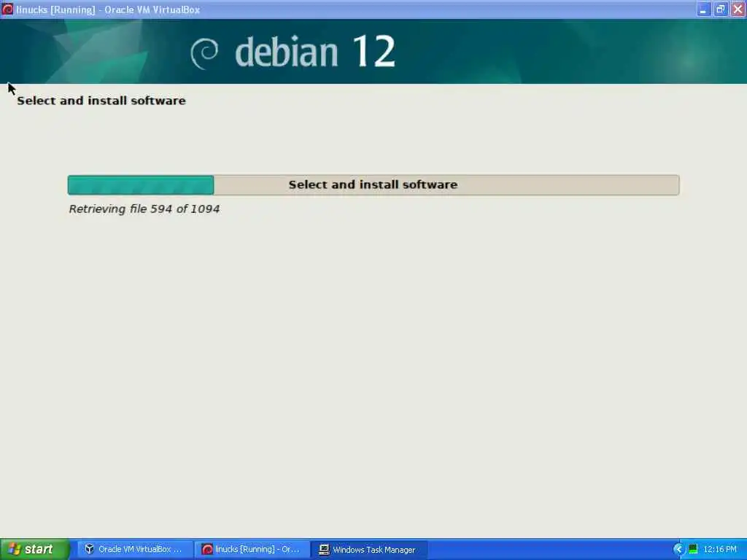The width and height of the screenshot is (747, 560).
Task: Click the 'linucks [Running] - Oracle VM VirtualBox' title
Action: pos(108,9)
